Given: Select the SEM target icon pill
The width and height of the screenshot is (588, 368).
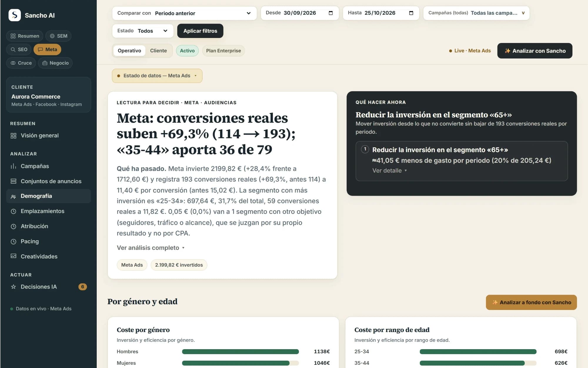Looking at the screenshot, I should [x=59, y=36].
